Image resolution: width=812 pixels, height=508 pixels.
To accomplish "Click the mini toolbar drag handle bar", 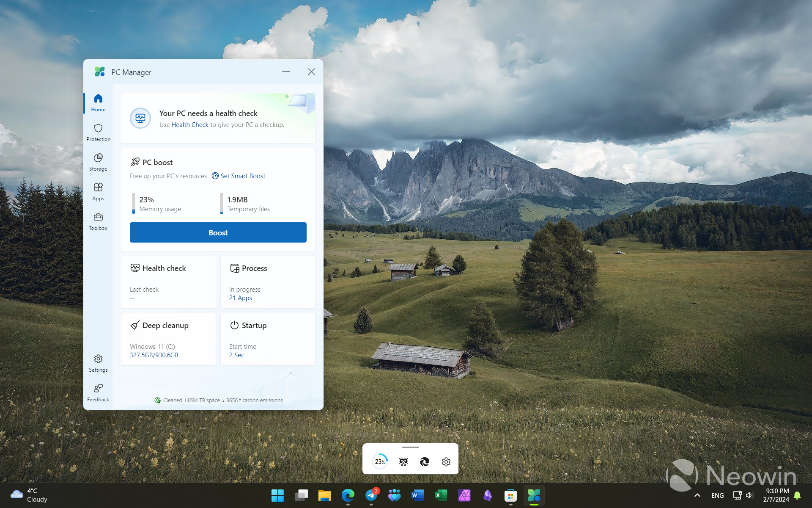I will click(410, 447).
